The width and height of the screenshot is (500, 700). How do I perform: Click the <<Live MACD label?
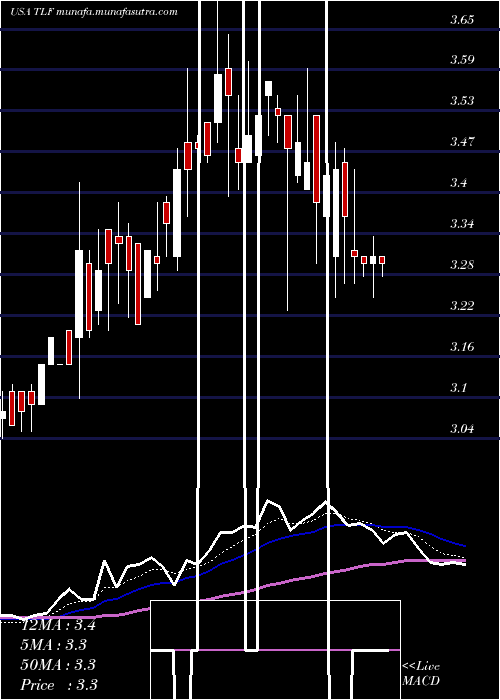(x=421, y=674)
